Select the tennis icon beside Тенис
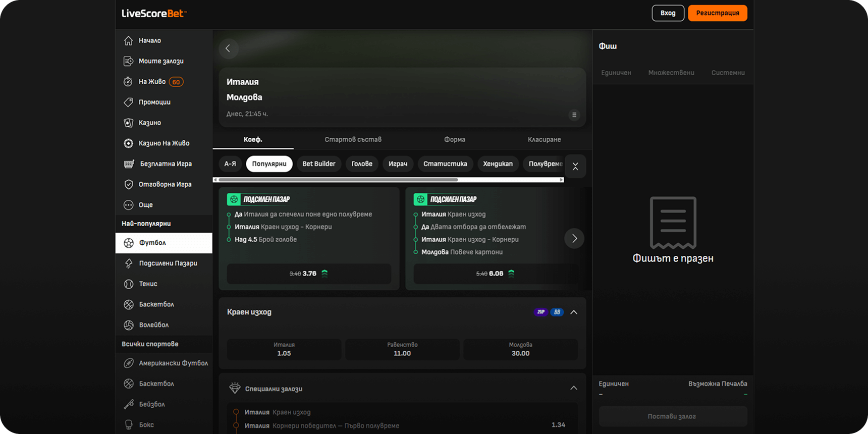Image resolution: width=868 pixels, height=434 pixels. point(129,284)
